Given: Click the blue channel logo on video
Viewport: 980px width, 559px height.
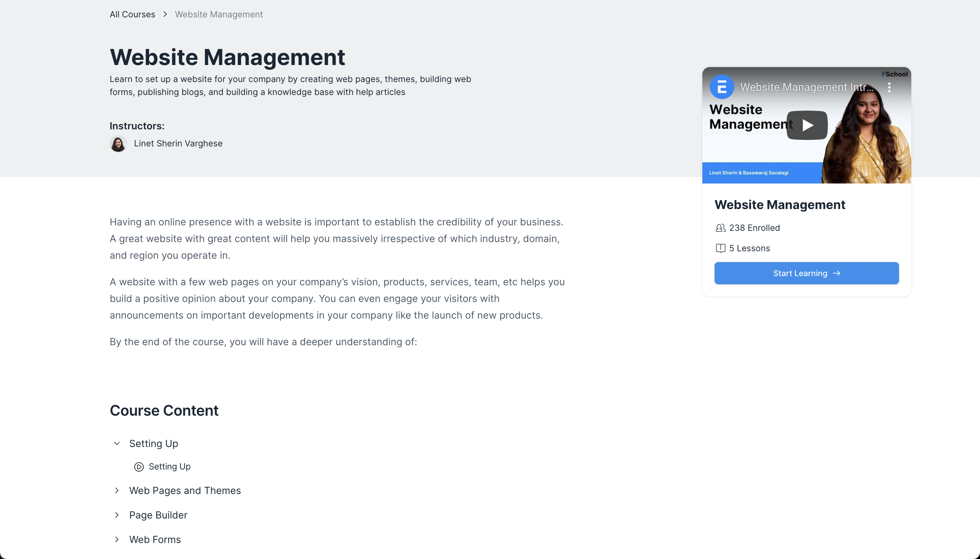Looking at the screenshot, I should (x=721, y=87).
